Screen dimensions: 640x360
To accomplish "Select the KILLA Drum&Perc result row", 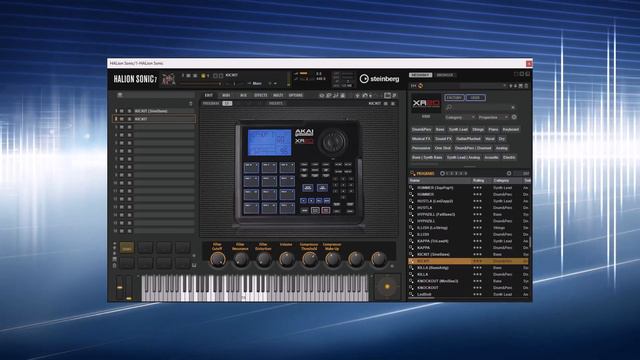I will pos(468,274).
